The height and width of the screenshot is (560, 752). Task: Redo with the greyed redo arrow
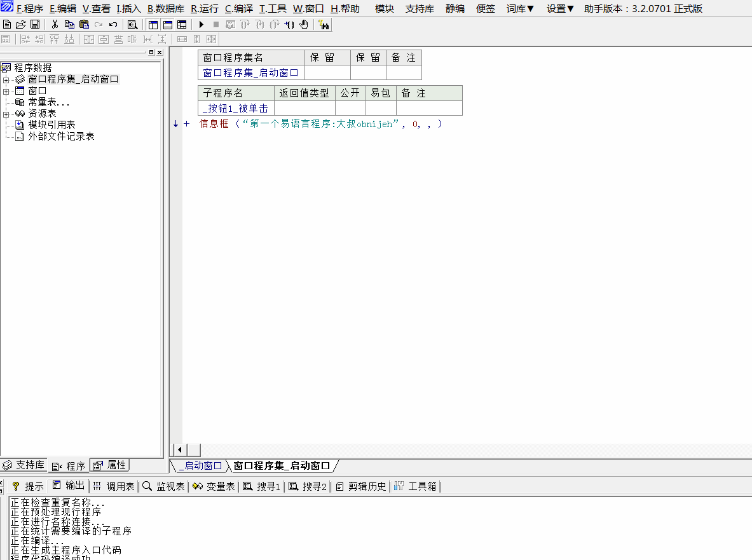pyautogui.click(x=99, y=24)
